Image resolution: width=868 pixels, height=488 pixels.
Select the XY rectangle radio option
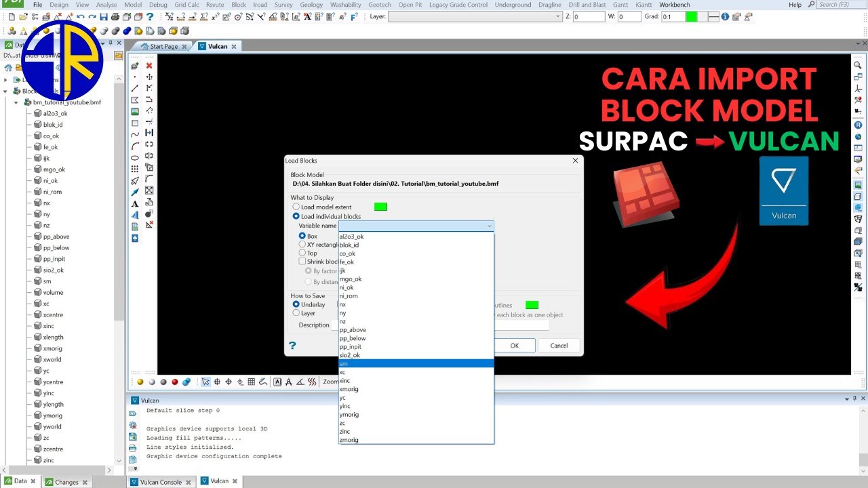[x=302, y=244]
